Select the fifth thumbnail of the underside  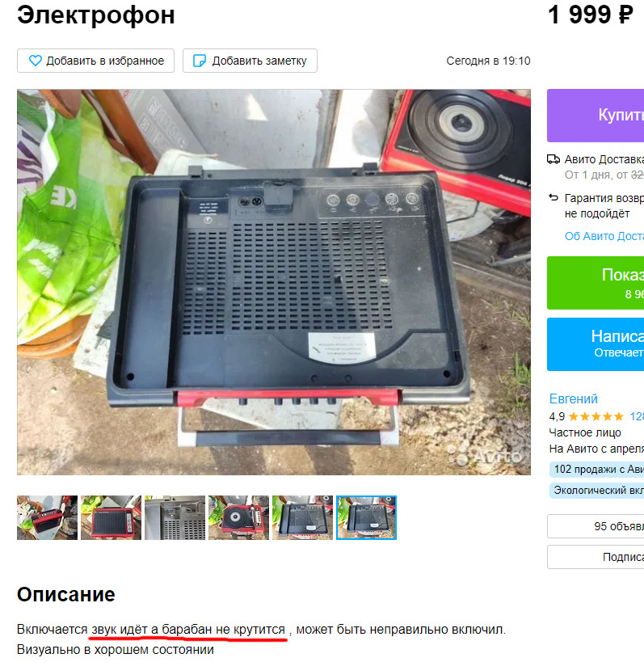(302, 517)
